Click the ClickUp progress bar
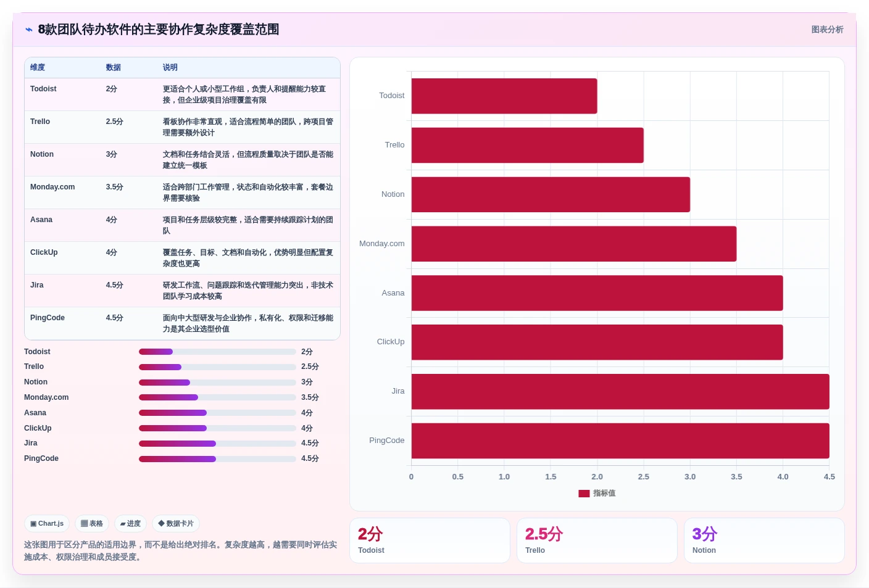The width and height of the screenshot is (869, 588). click(x=217, y=428)
